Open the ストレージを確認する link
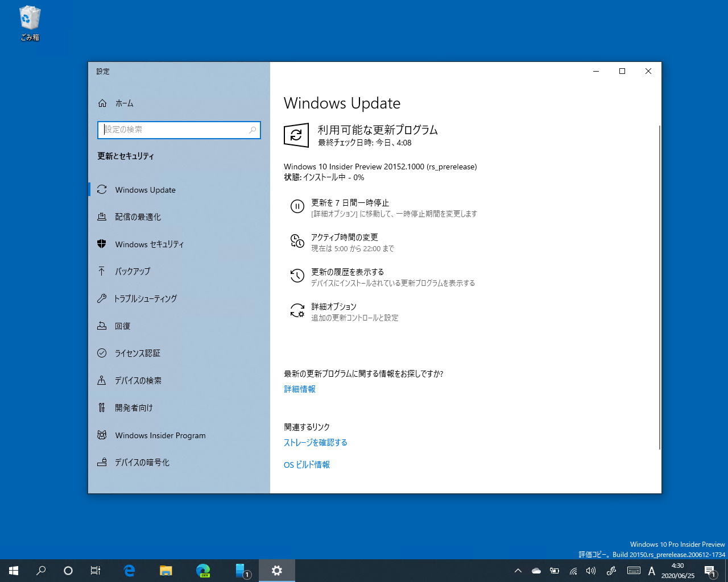The width and height of the screenshot is (728, 582). [x=315, y=442]
